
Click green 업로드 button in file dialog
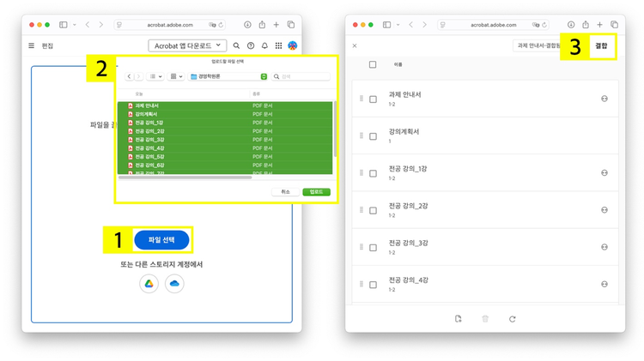pos(316,192)
